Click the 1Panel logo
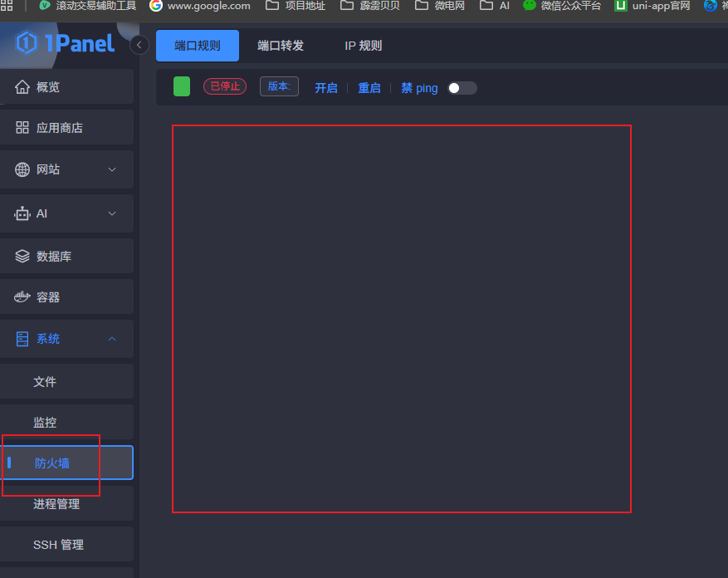The width and height of the screenshot is (728, 578). 65,43
